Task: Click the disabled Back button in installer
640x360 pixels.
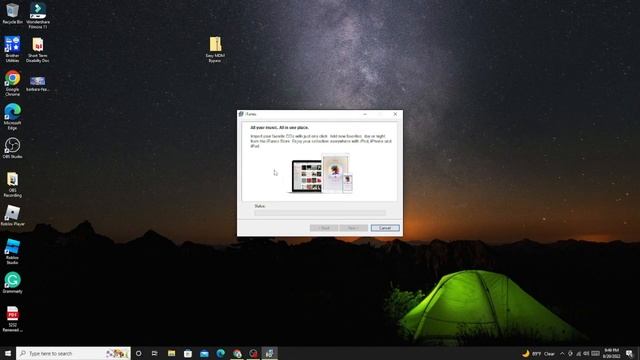Action: pos(324,228)
